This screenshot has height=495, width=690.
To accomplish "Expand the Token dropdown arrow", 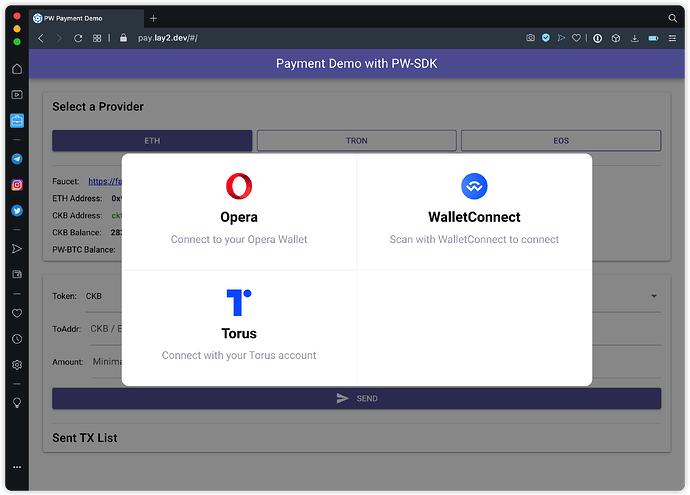I will point(654,296).
